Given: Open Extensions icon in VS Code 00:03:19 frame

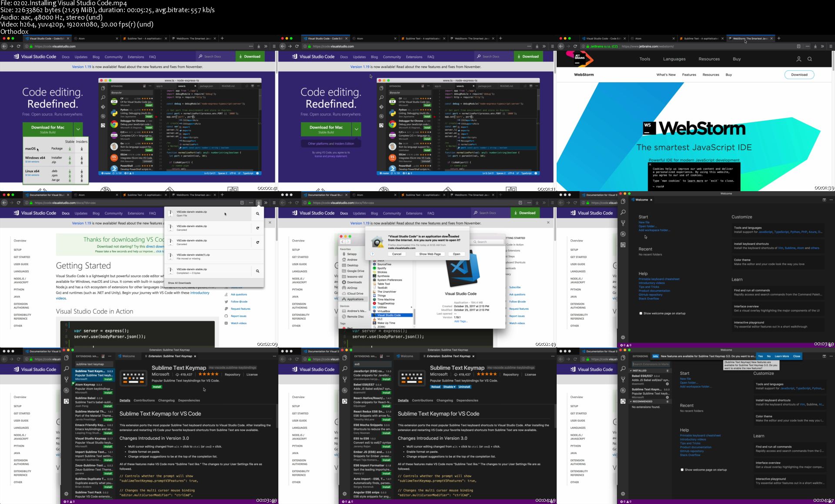Looking at the screenshot, I should [623, 245].
